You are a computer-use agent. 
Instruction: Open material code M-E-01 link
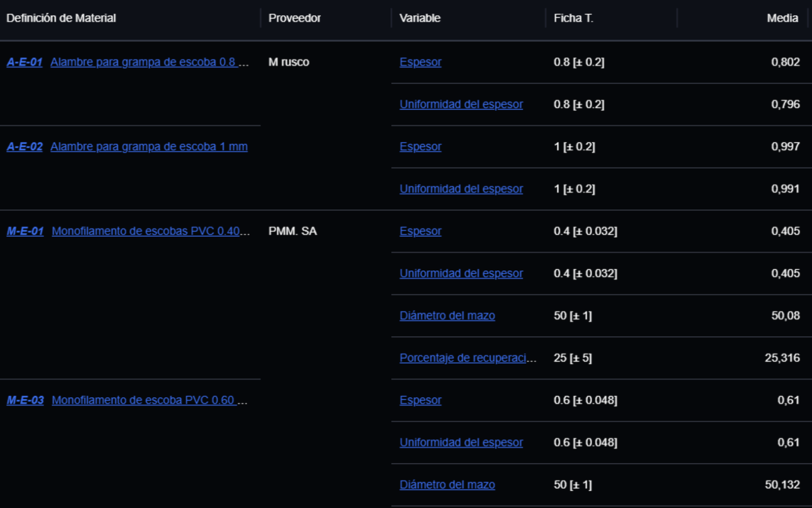(25, 231)
